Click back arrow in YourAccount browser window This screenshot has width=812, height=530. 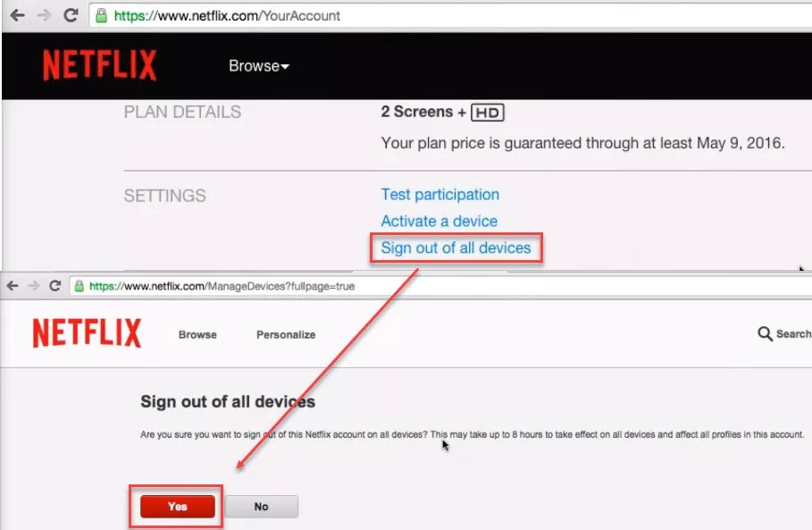click(18, 15)
